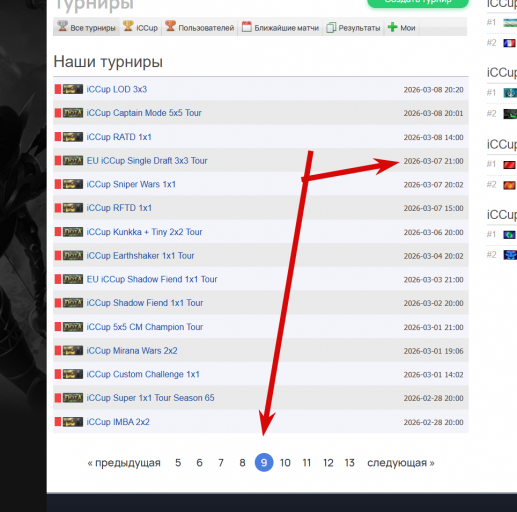Jump to page 5

click(178, 463)
